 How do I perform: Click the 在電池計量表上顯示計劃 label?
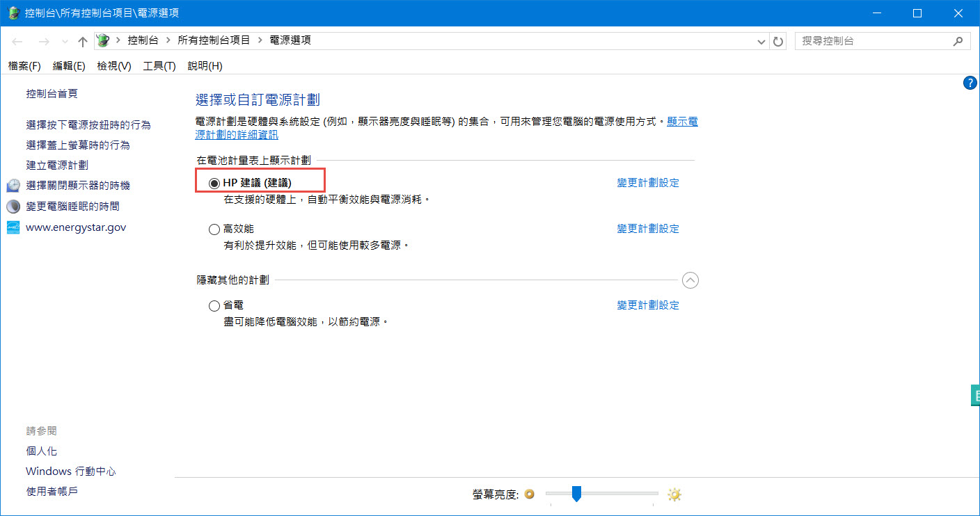click(x=253, y=161)
